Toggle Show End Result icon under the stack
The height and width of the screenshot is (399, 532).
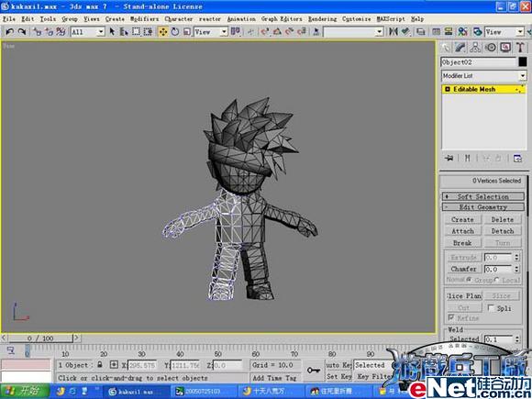[468, 158]
